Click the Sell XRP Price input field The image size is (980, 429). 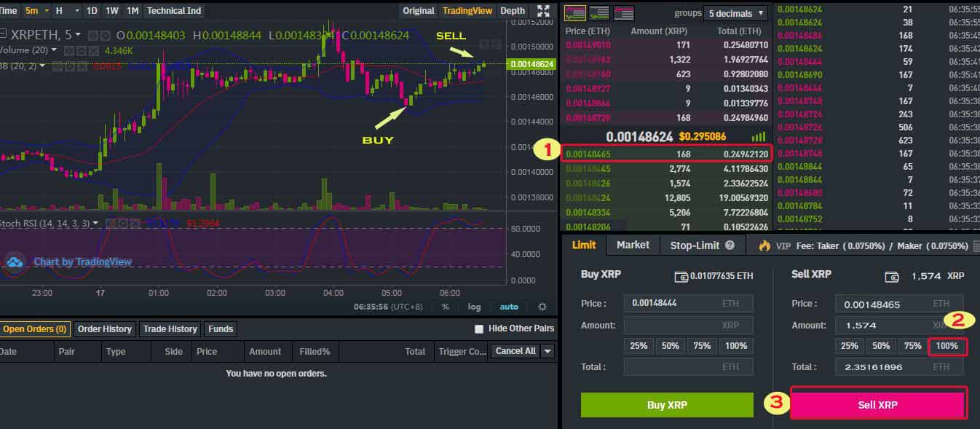click(899, 304)
